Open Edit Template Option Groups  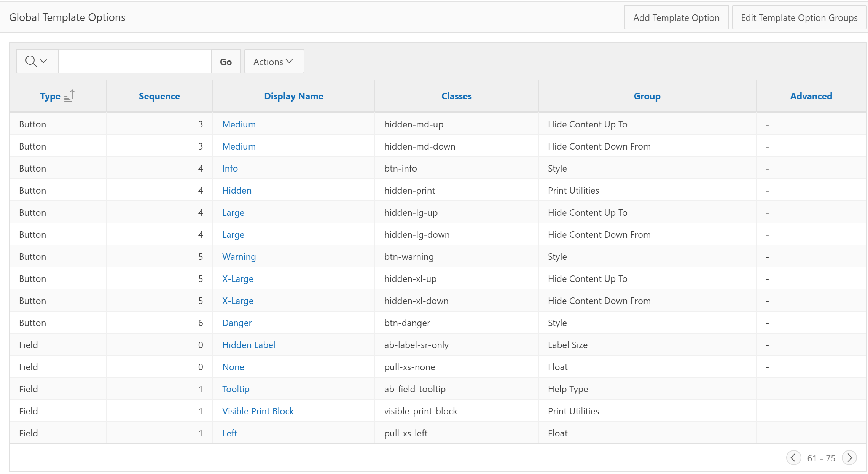[799, 18]
